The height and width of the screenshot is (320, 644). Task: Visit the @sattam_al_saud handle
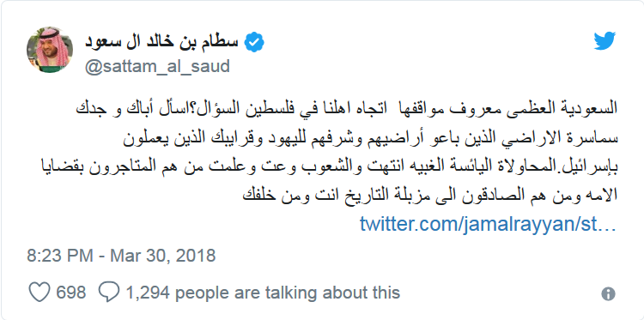click(157, 66)
